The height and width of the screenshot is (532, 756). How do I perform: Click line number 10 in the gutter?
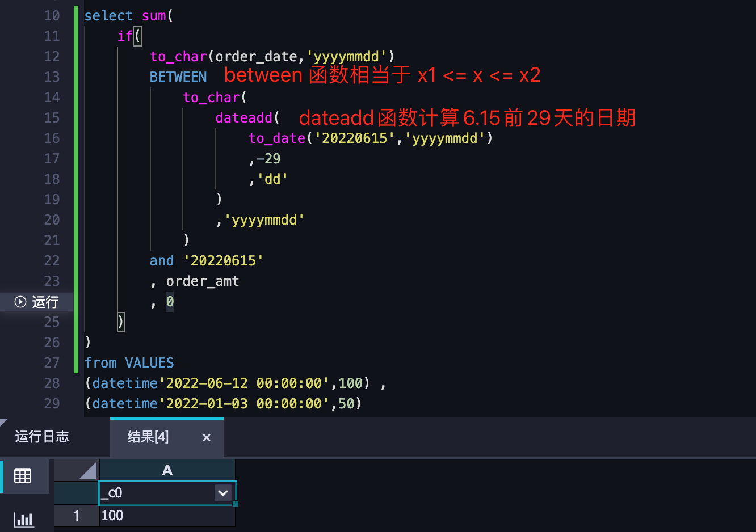[x=52, y=16]
